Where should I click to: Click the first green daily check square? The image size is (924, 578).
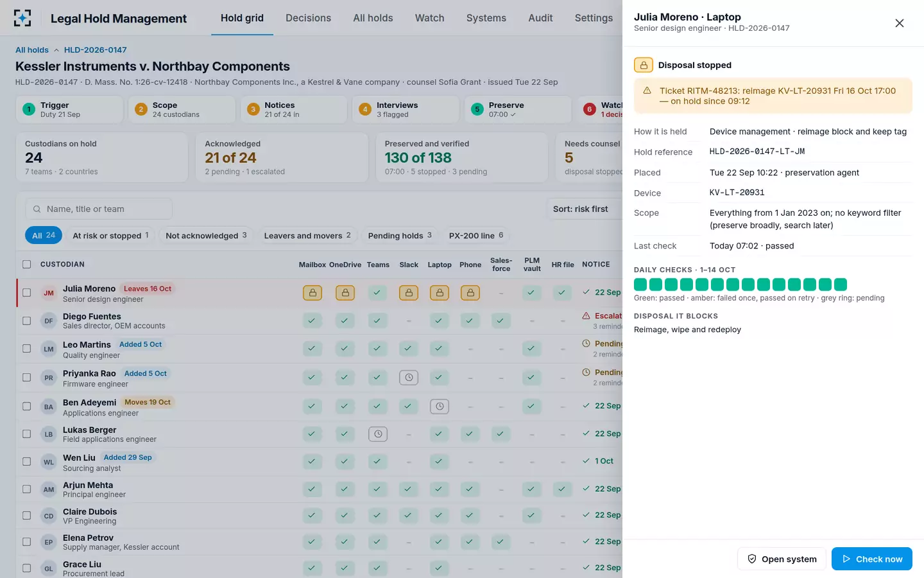(640, 285)
